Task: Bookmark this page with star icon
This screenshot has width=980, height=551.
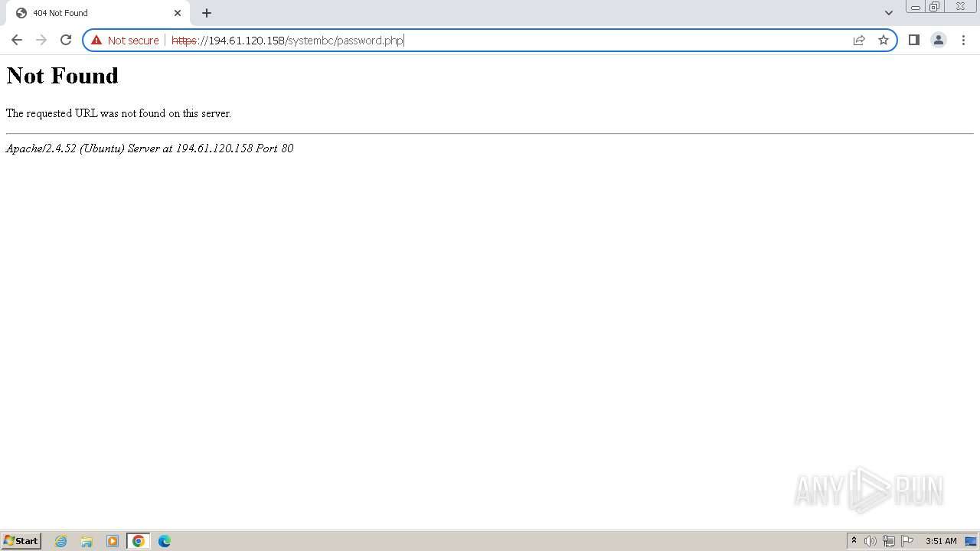Action: coord(884,40)
